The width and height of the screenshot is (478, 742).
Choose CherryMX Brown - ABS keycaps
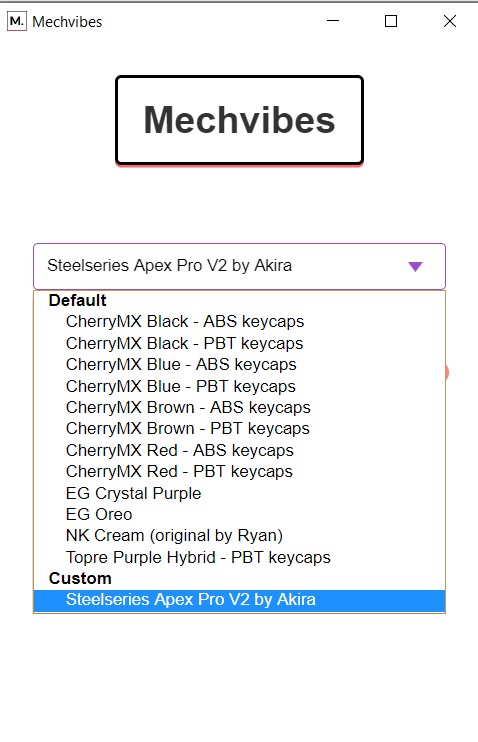(239, 407)
